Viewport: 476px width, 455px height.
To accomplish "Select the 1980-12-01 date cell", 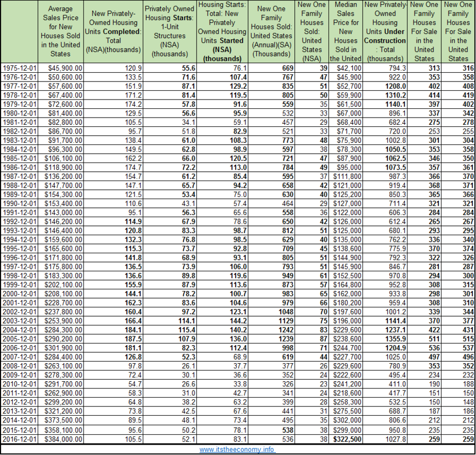I will tap(20, 113).
